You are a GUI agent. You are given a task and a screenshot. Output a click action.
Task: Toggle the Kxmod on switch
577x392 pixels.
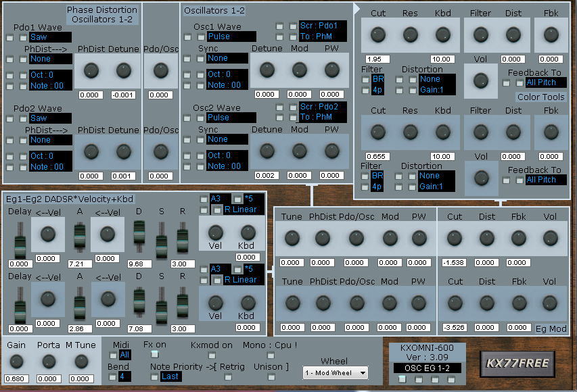(212, 356)
